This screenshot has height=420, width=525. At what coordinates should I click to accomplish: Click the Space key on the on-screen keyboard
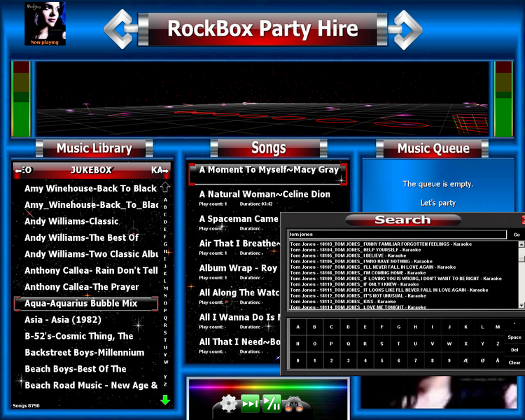point(514,337)
